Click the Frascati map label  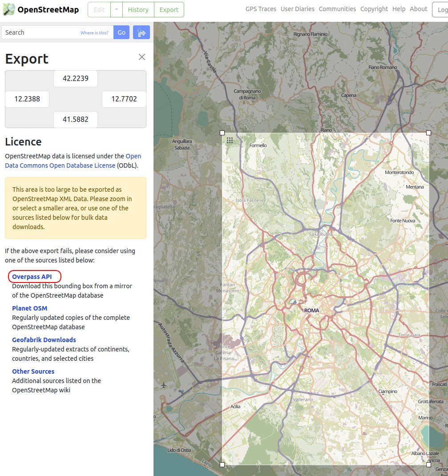pyautogui.click(x=440, y=384)
